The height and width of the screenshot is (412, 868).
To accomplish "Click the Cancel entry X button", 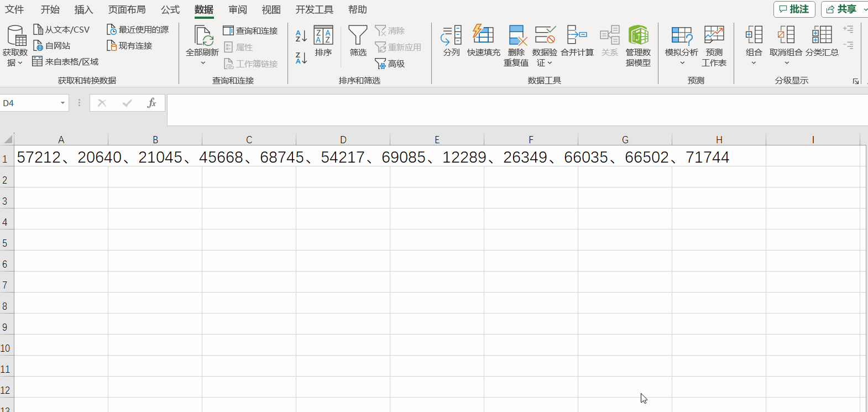I will point(102,103).
